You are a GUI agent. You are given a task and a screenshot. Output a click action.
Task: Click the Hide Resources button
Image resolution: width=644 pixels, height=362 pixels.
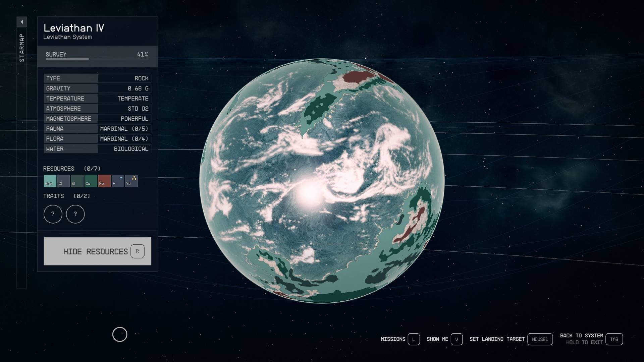coord(97,251)
